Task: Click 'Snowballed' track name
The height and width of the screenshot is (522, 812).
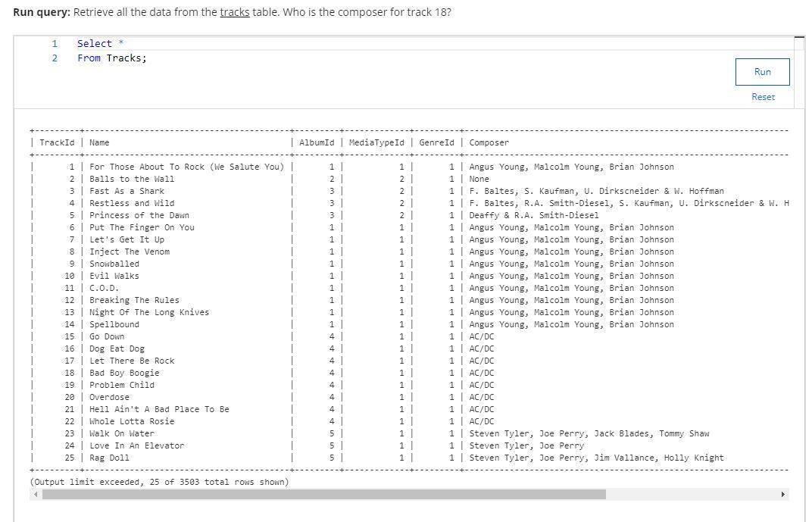Action: click(114, 264)
